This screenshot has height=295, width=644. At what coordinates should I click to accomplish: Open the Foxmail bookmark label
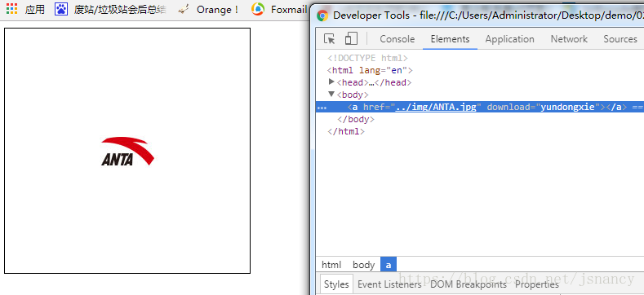click(x=289, y=9)
